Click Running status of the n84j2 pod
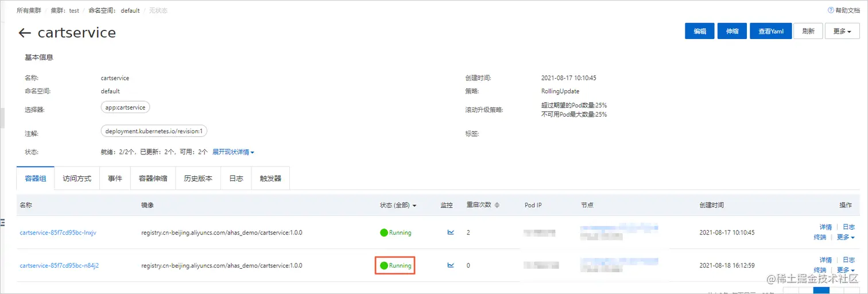This screenshot has height=294, width=868. [x=396, y=265]
